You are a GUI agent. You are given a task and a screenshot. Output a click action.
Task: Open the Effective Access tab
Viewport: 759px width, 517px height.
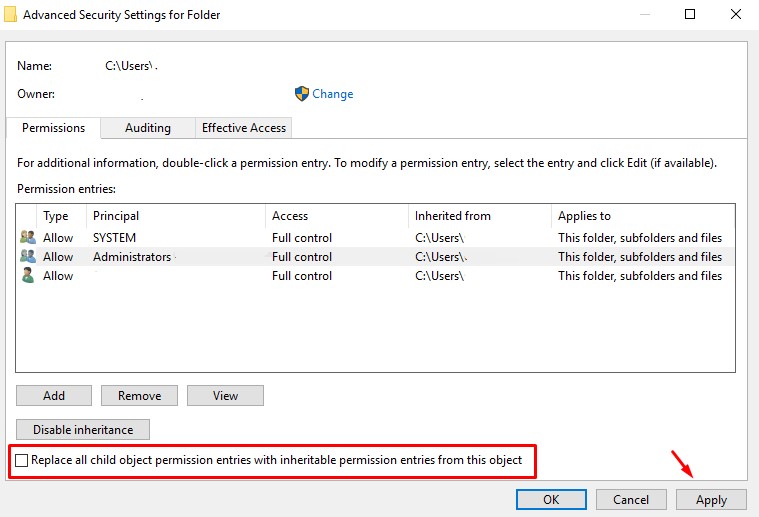tap(244, 128)
